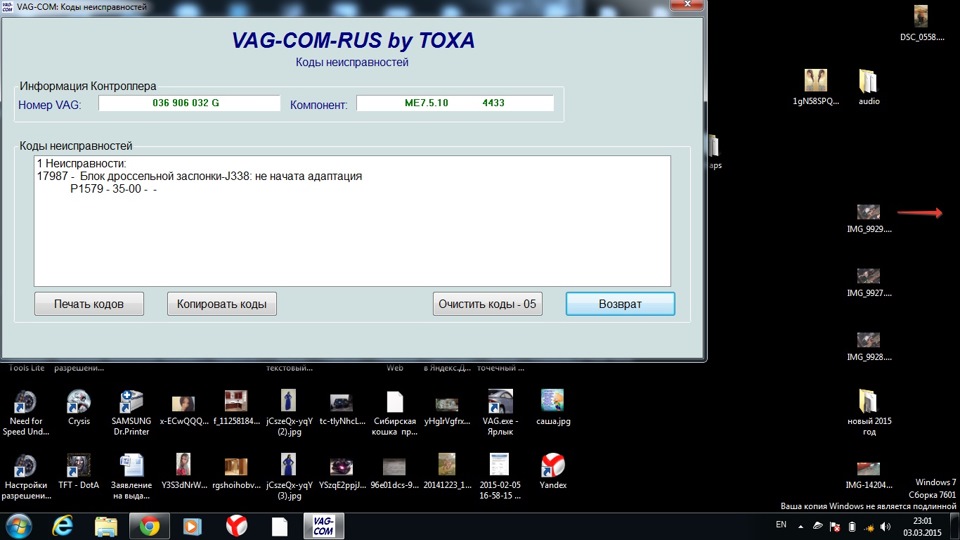Open Настройки разрешени... desktop shortcut
This screenshot has height=540, width=960.
pyautogui.click(x=26, y=478)
